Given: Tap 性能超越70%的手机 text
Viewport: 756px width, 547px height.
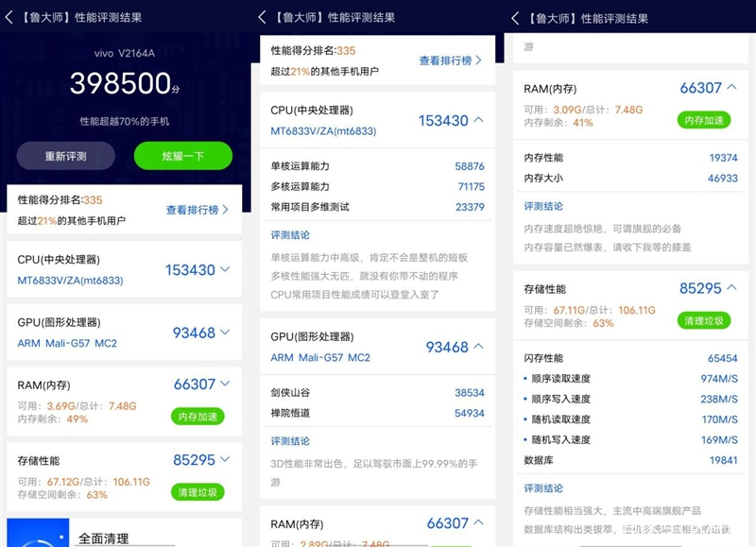Looking at the screenshot, I should pyautogui.click(x=125, y=122).
